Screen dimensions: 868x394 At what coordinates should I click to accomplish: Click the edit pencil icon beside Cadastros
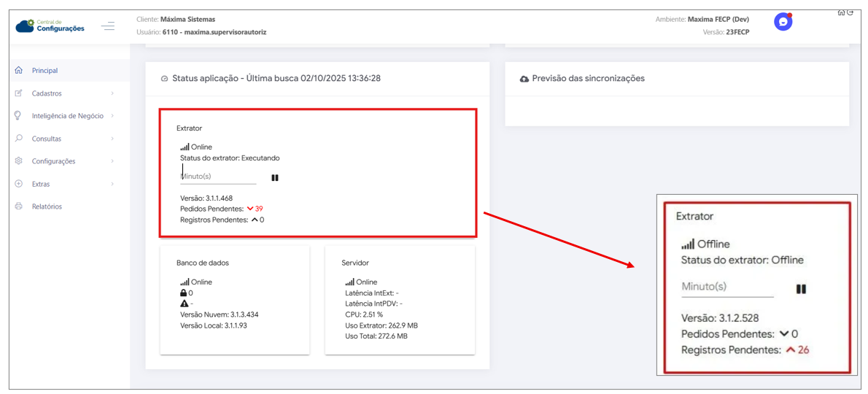coord(18,93)
